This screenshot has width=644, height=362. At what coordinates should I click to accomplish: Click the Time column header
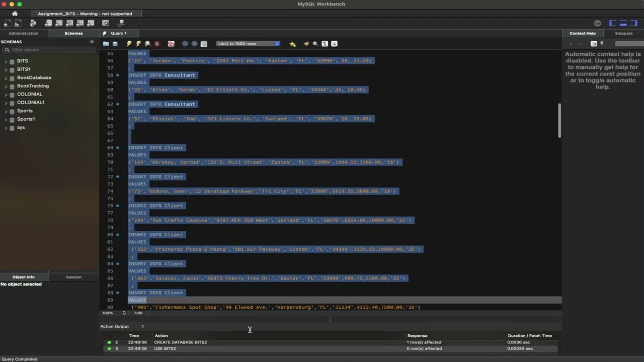pyautogui.click(x=134, y=336)
